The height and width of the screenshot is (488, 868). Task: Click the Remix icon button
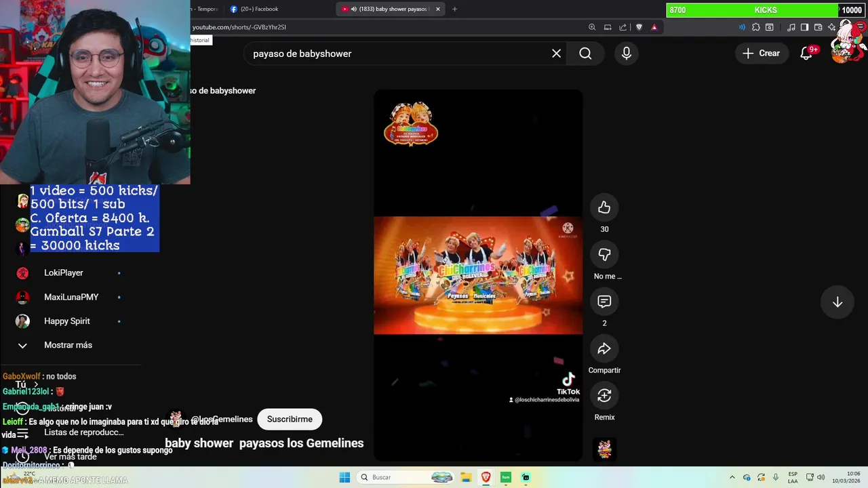pos(604,395)
